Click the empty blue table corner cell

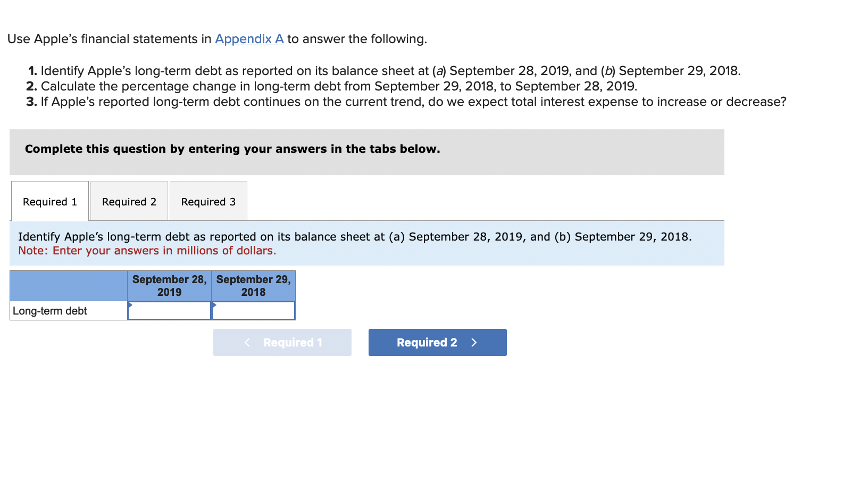[x=68, y=285]
